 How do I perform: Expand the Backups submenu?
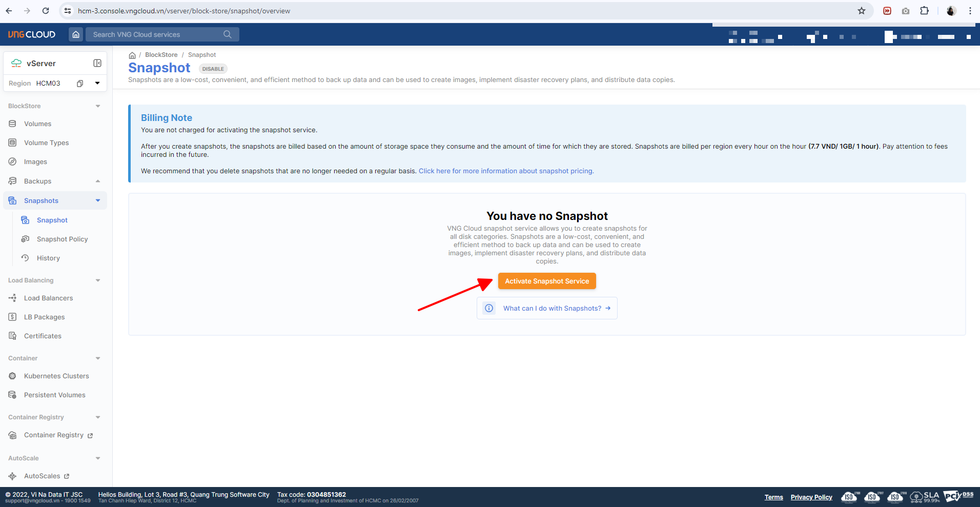(98, 181)
